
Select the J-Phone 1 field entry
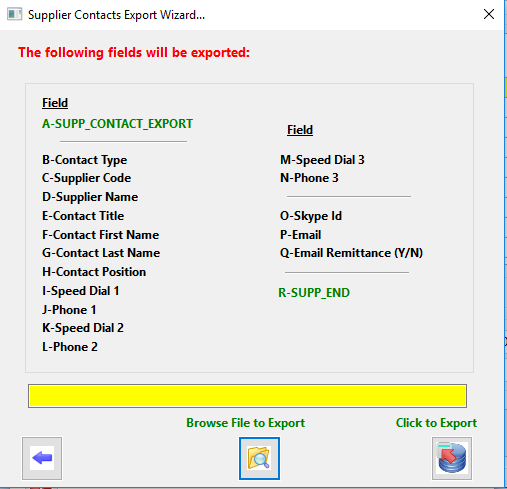[69, 310]
